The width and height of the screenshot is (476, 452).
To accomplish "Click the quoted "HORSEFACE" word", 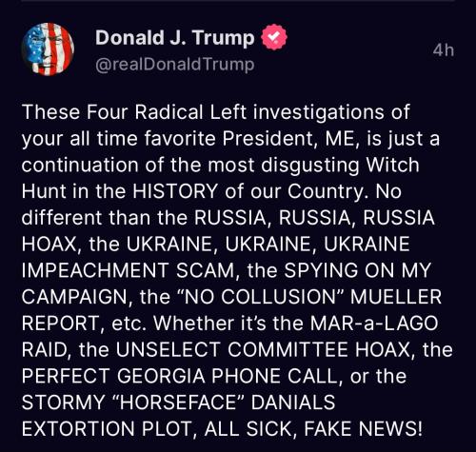I will tap(177, 403).
